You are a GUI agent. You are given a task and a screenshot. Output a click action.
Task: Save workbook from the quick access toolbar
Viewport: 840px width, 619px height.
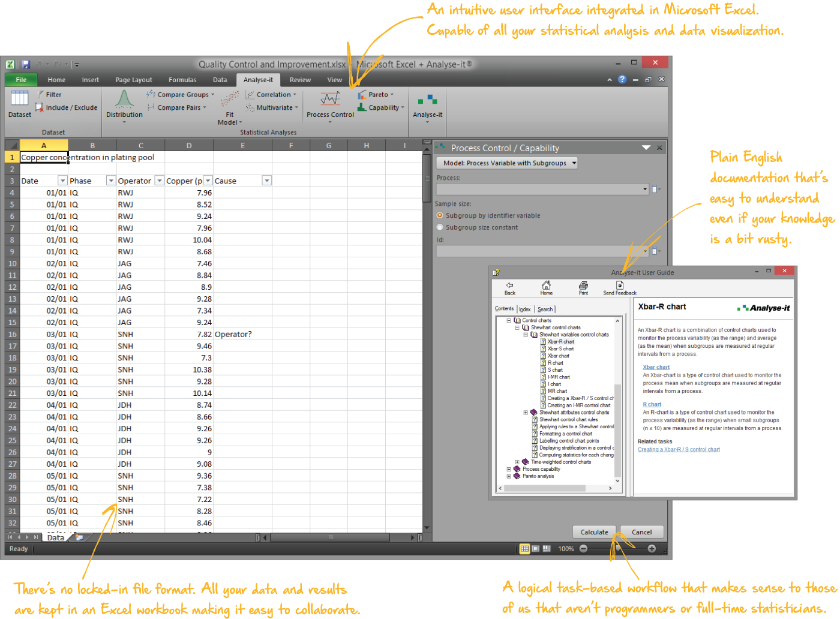(x=26, y=64)
